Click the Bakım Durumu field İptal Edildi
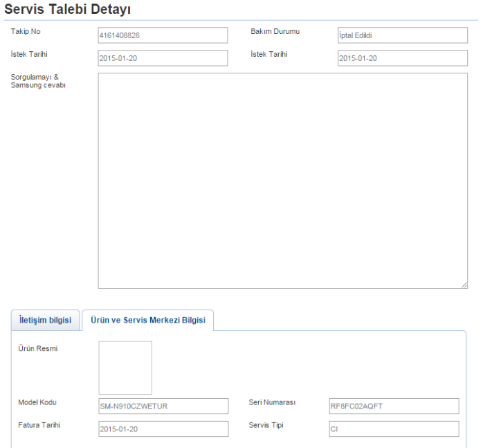This screenshot has width=483, height=448. point(403,35)
